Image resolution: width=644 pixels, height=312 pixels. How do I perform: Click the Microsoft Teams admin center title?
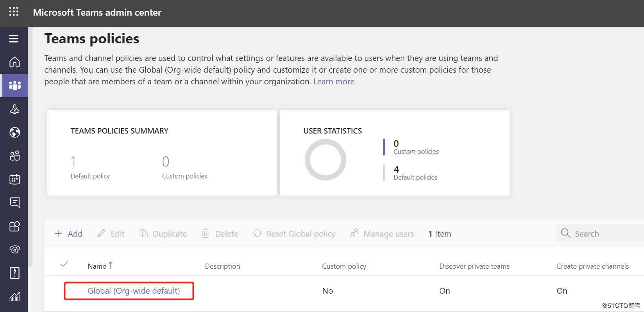point(97,12)
